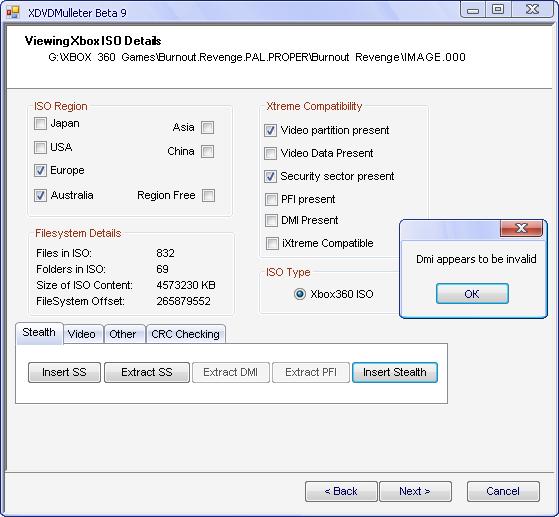The height and width of the screenshot is (517, 559).
Task: Toggle PFI present checkbox
Action: [x=271, y=199]
